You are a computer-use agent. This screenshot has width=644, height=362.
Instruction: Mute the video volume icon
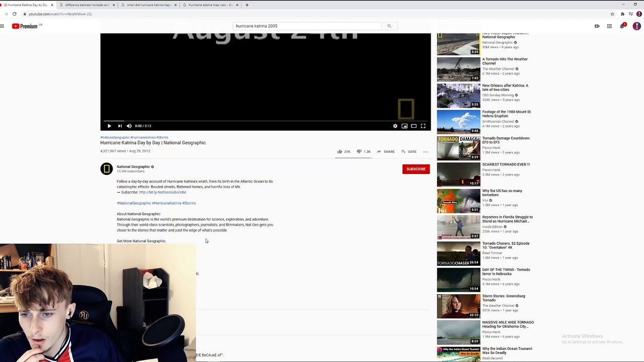(x=129, y=126)
